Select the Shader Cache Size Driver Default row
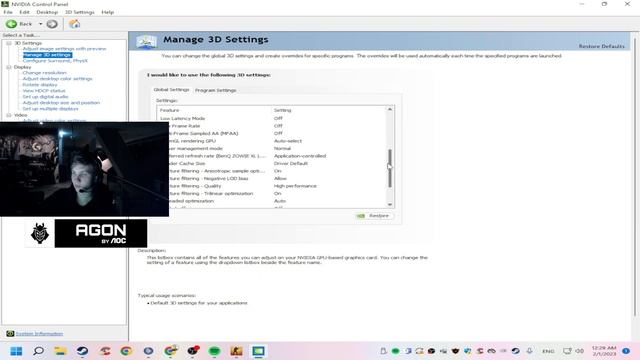The image size is (640, 360). coord(271,163)
